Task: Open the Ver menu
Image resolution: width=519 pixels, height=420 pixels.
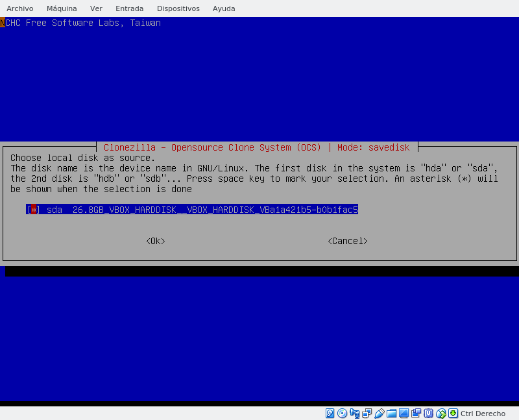Action: click(96, 8)
